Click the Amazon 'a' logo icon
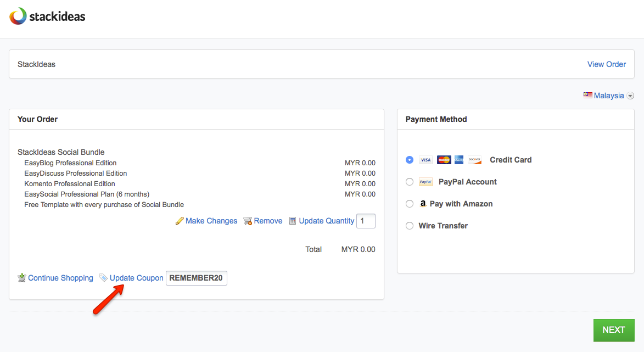 click(x=423, y=204)
